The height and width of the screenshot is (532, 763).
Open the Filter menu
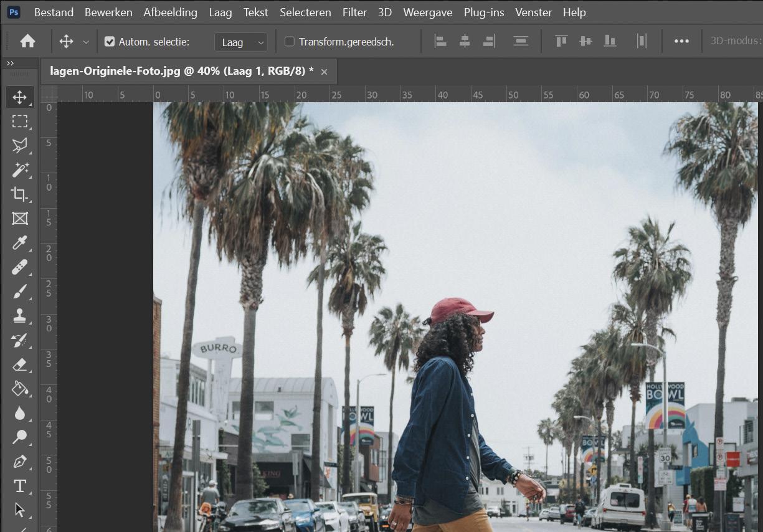pyautogui.click(x=354, y=12)
